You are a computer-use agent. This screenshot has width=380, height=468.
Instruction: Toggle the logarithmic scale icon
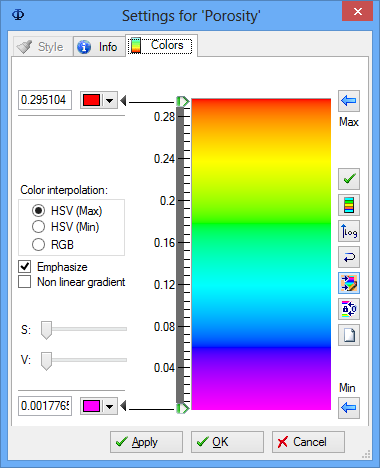coord(349,231)
